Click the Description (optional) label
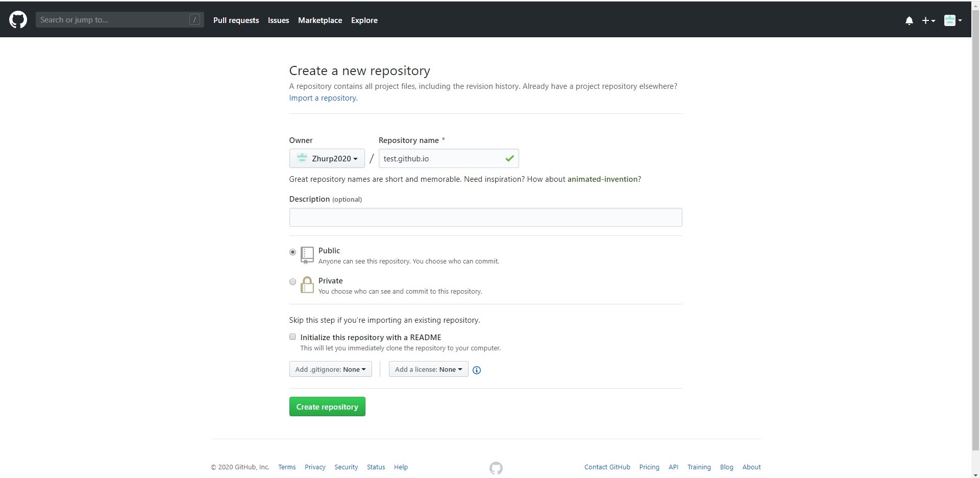 click(x=325, y=199)
